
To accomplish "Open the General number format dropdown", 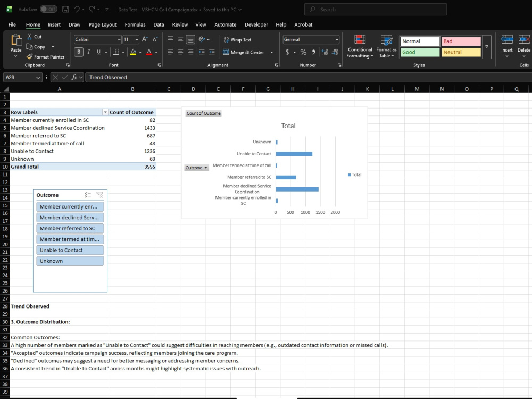I will pyautogui.click(x=337, y=40).
